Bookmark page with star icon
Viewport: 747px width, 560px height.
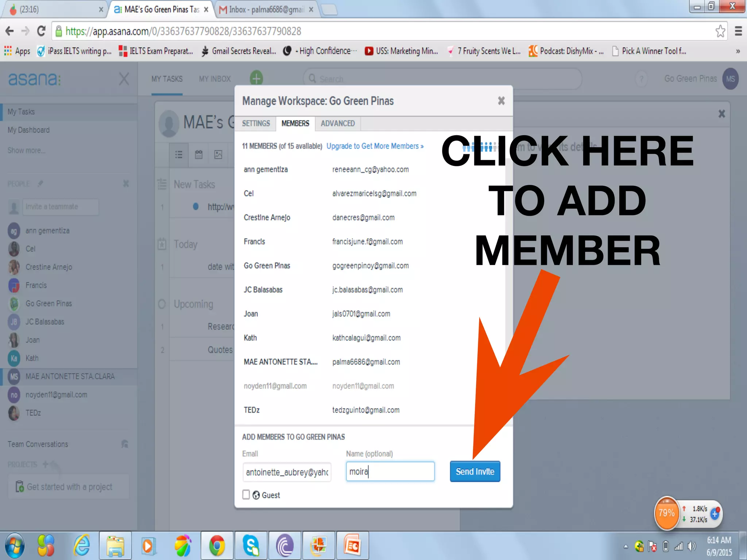pos(720,31)
